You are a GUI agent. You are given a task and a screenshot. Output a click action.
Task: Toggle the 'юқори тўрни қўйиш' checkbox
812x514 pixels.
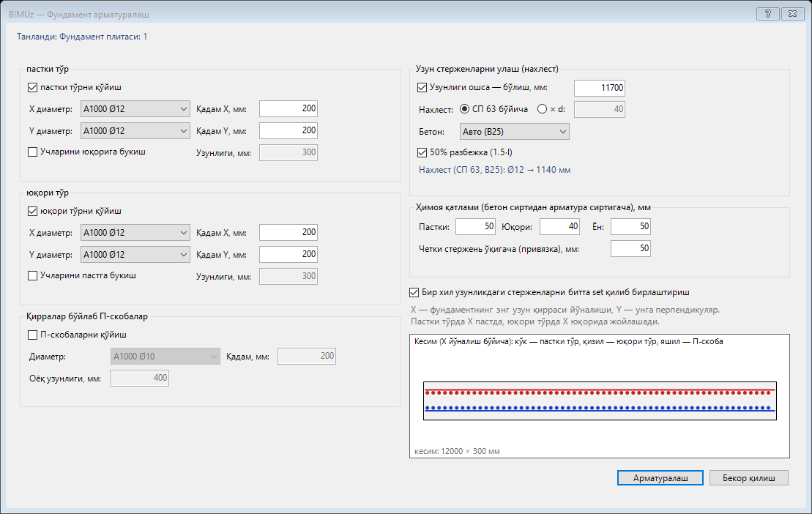coord(33,211)
